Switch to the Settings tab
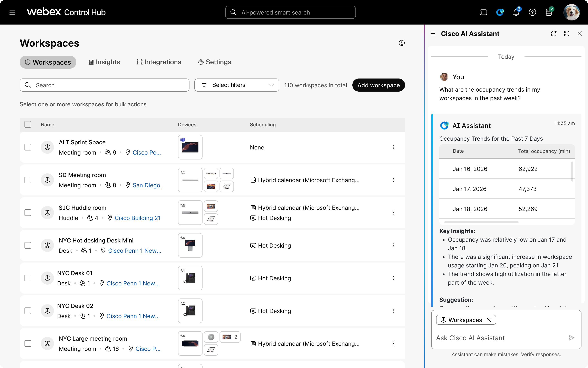 [x=215, y=62]
